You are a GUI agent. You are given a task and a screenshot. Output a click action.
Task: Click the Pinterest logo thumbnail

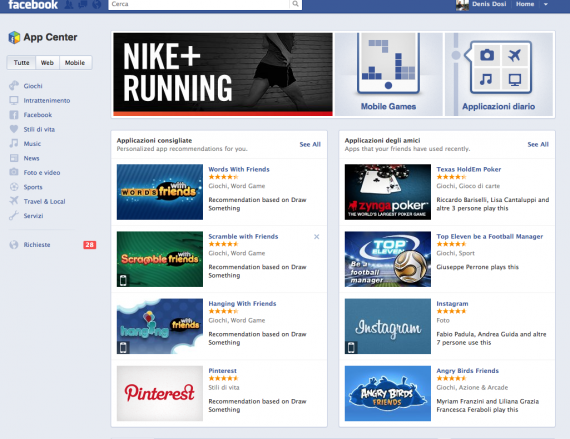click(x=160, y=394)
